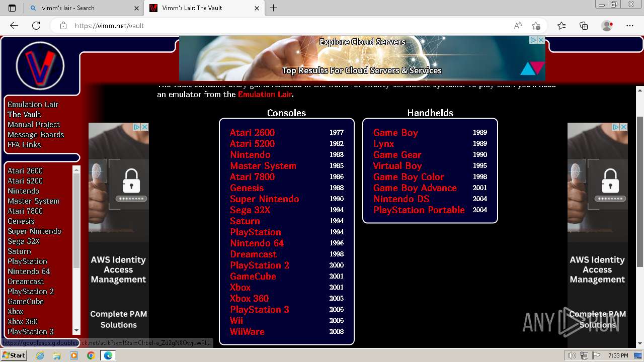
Task: Select Genesis in left sidebar list
Action: pyautogui.click(x=21, y=221)
